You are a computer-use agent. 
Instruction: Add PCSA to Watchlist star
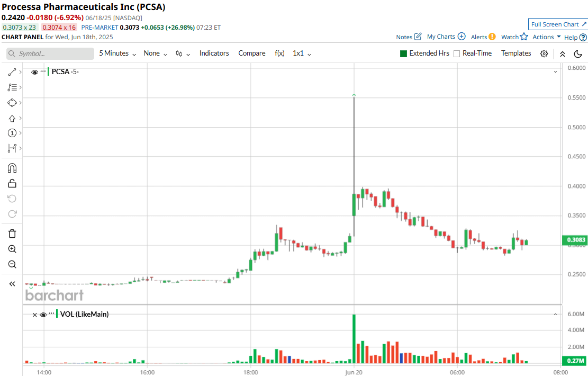tap(524, 37)
